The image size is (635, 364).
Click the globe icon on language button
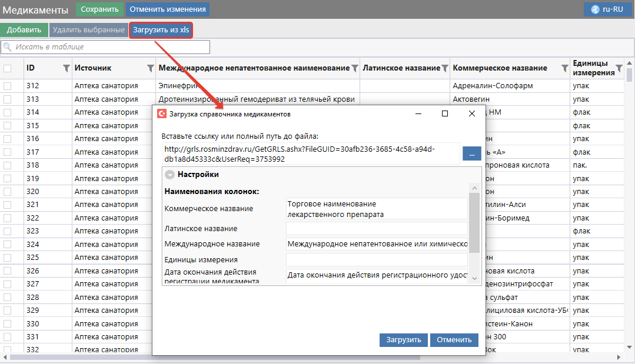click(595, 9)
